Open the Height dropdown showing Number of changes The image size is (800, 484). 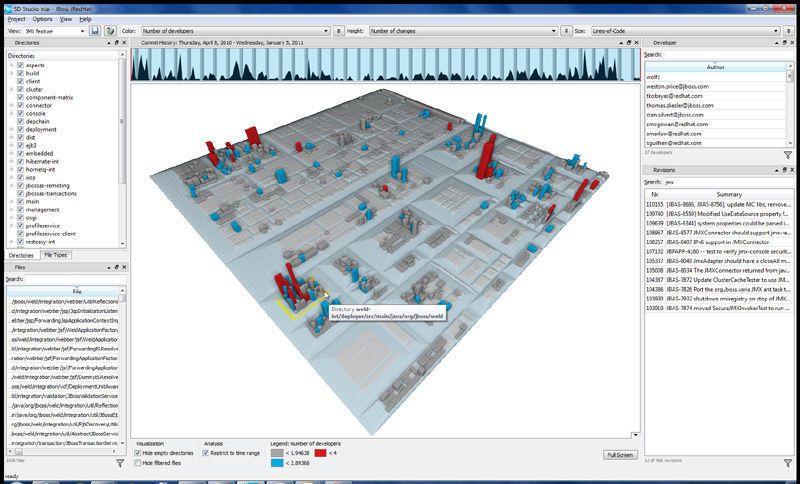(x=463, y=31)
